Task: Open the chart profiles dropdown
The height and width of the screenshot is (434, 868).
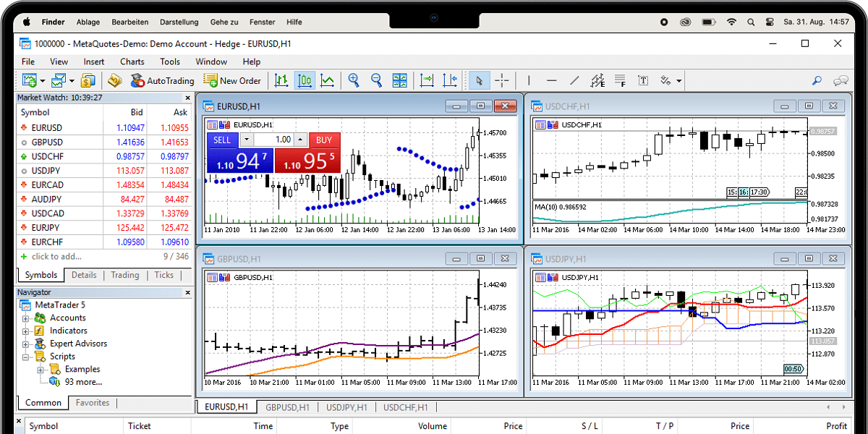Action: (71, 80)
